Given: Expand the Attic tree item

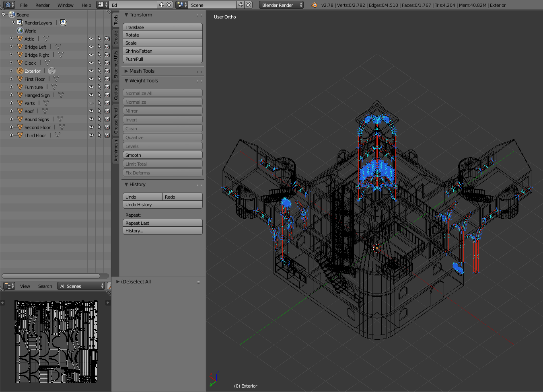Looking at the screenshot, I should click(x=12, y=39).
